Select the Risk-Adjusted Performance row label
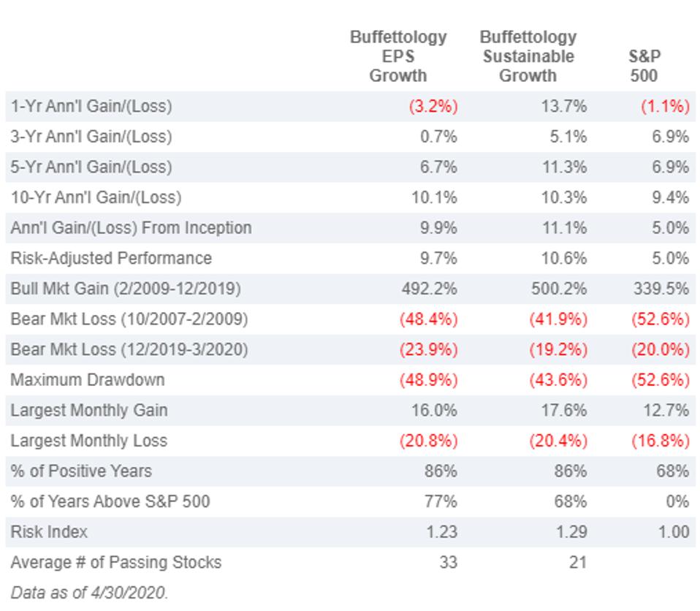This screenshot has height=611, width=700. [111, 258]
